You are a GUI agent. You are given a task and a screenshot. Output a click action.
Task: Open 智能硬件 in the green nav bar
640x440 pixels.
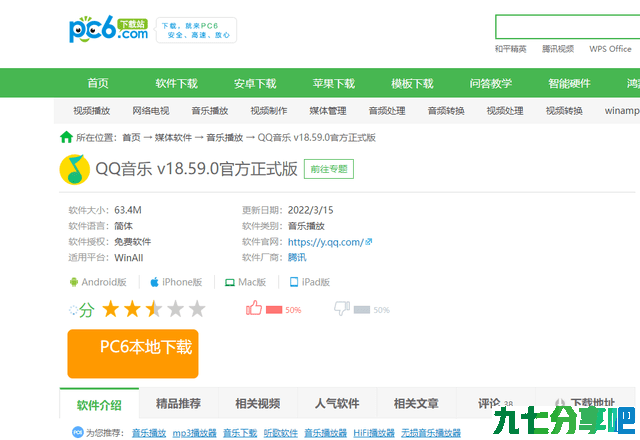(x=569, y=83)
